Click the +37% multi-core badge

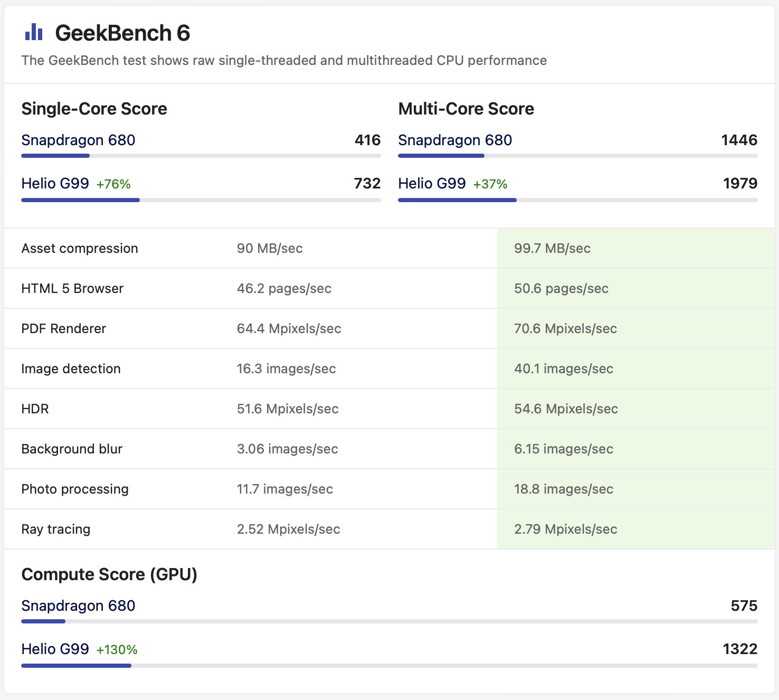[490, 184]
